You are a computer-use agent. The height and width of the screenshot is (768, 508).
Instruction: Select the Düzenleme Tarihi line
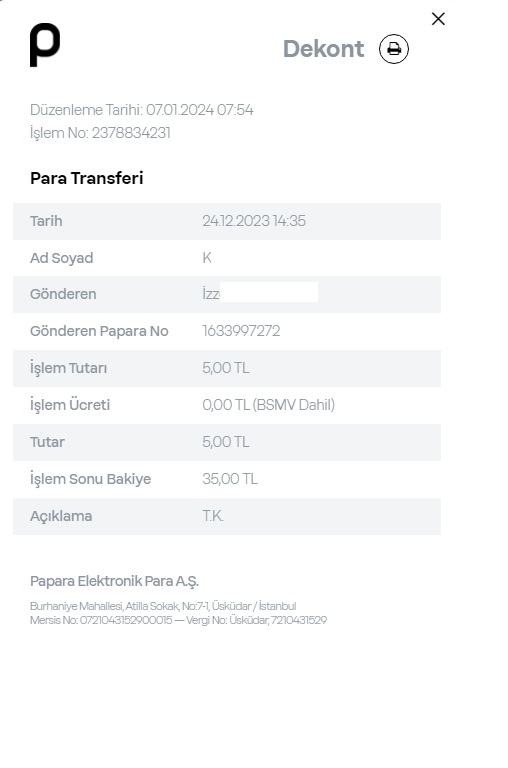point(142,110)
